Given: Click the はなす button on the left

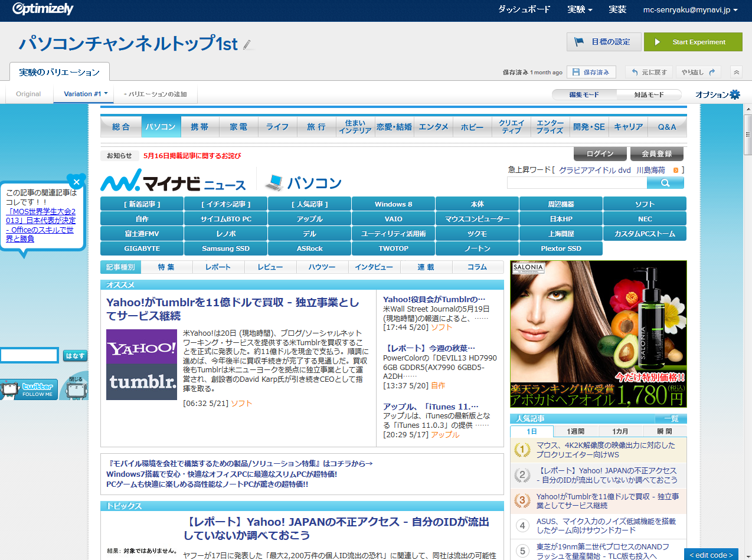Looking at the screenshot, I should 76,356.
